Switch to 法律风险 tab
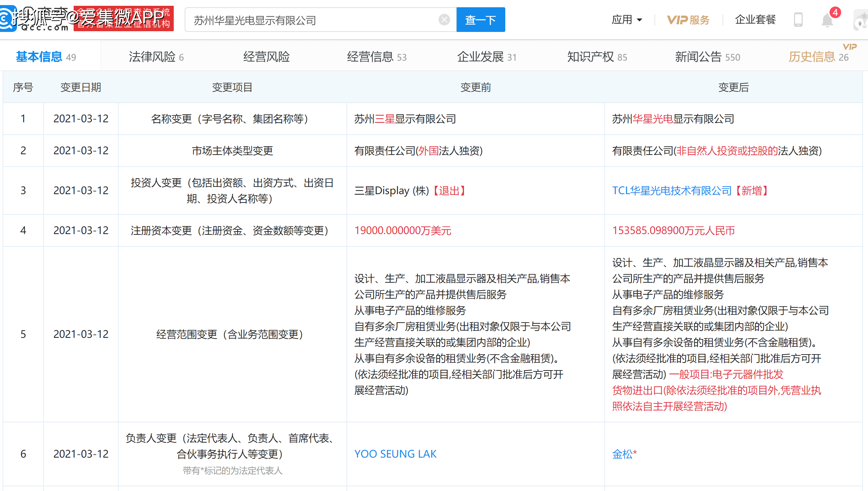The width and height of the screenshot is (868, 491). 156,57
